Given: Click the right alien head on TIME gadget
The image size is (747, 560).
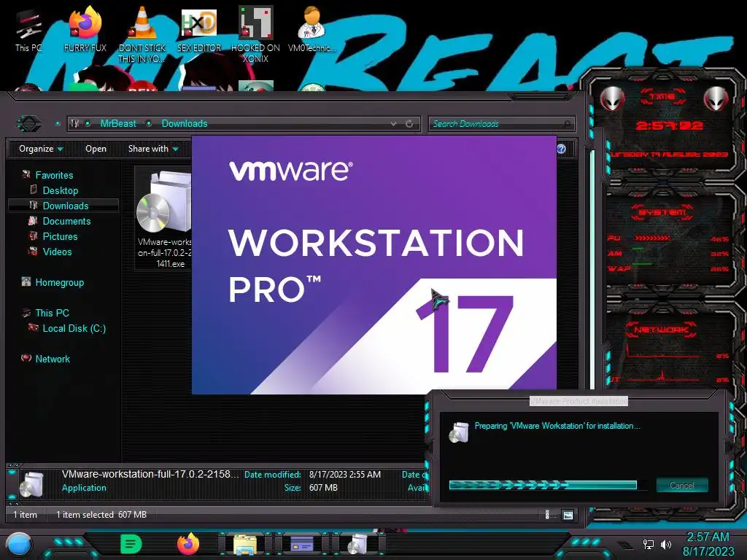Looking at the screenshot, I should pos(716,99).
